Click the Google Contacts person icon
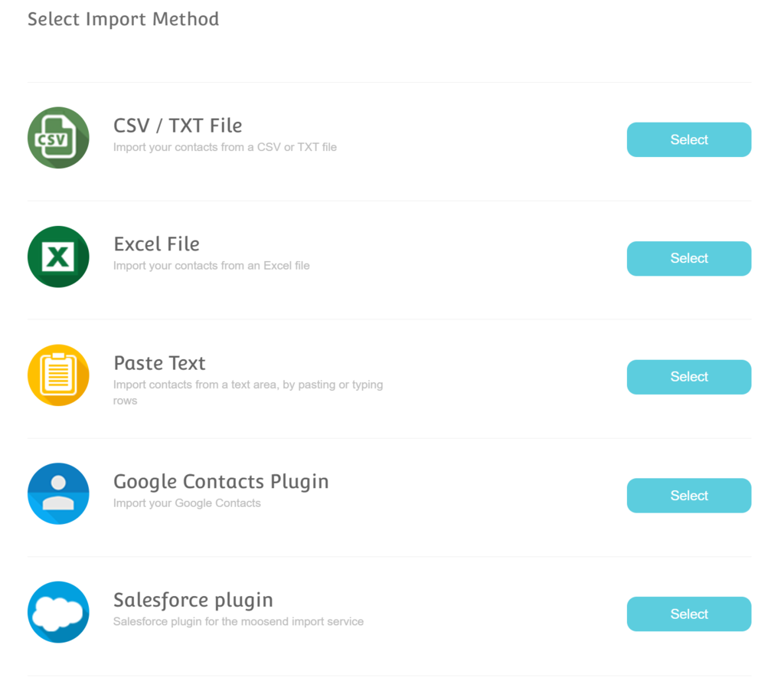This screenshot has height=681, width=784. [58, 494]
